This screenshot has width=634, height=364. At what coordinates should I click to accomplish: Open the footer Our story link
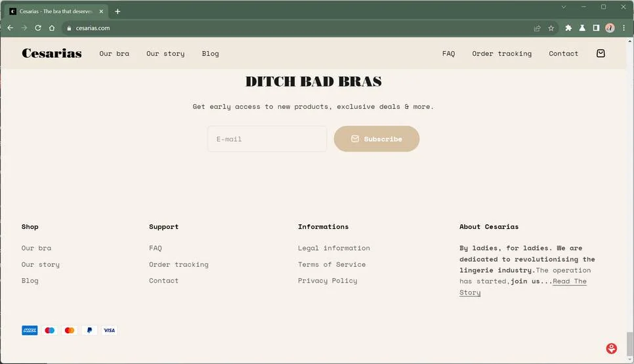coord(41,264)
